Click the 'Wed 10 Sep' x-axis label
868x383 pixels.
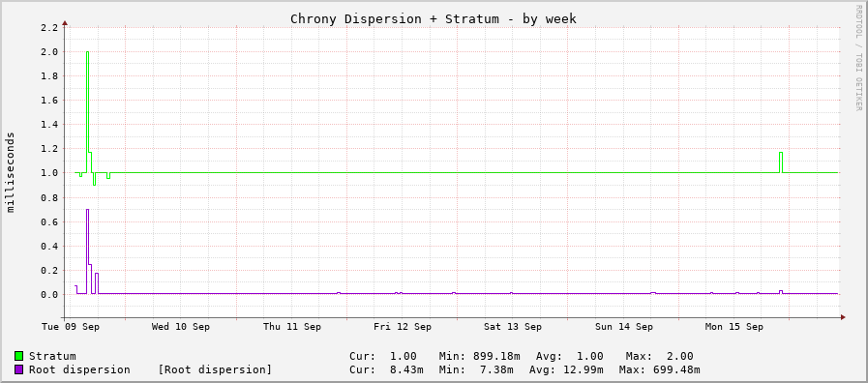(x=181, y=327)
